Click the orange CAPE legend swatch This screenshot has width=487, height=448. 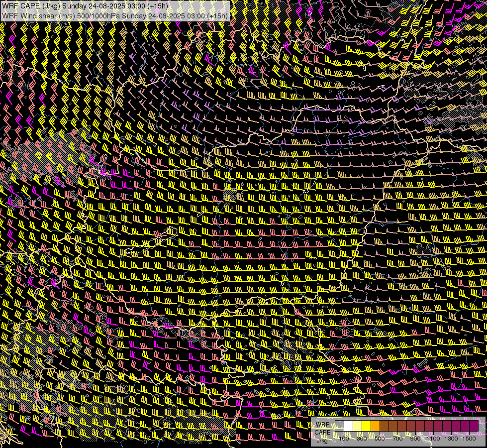[375, 426]
